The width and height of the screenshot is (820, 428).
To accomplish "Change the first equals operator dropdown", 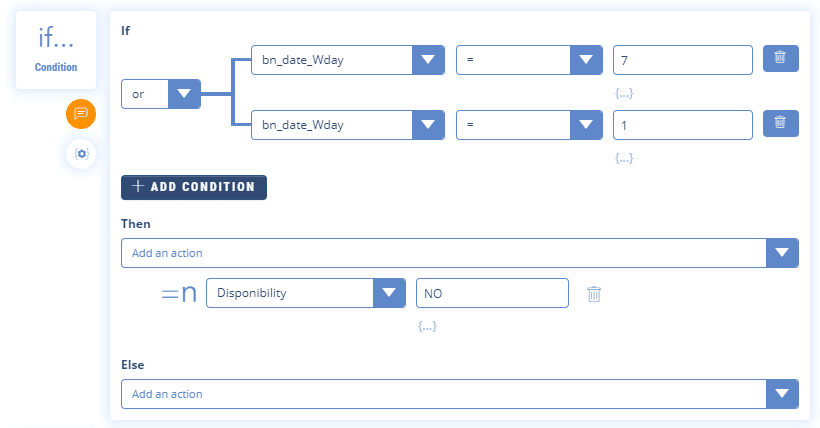I will (x=585, y=60).
